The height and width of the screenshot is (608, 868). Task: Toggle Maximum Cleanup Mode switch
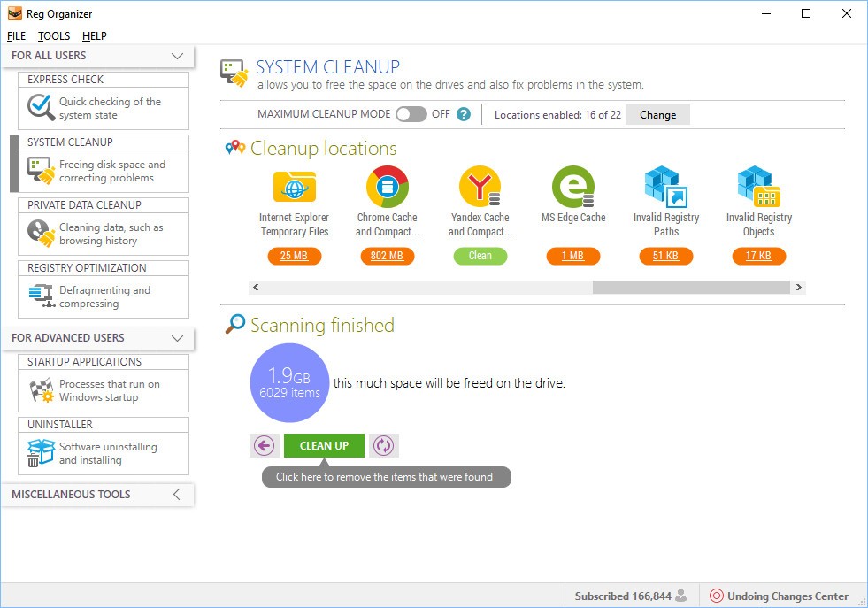pyautogui.click(x=411, y=114)
